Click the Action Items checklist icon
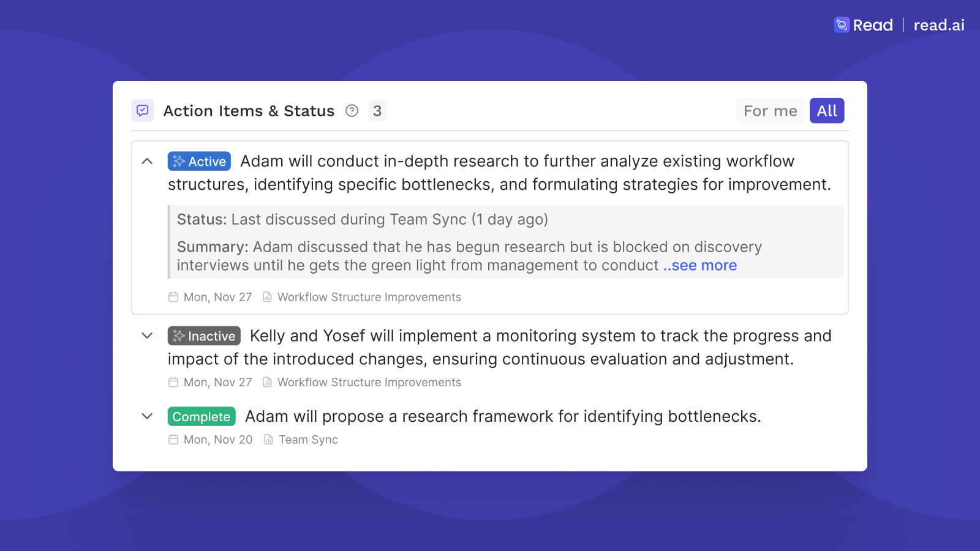 coord(143,111)
